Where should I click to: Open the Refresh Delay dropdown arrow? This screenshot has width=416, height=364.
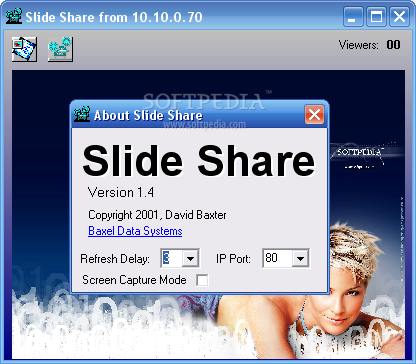tap(190, 258)
